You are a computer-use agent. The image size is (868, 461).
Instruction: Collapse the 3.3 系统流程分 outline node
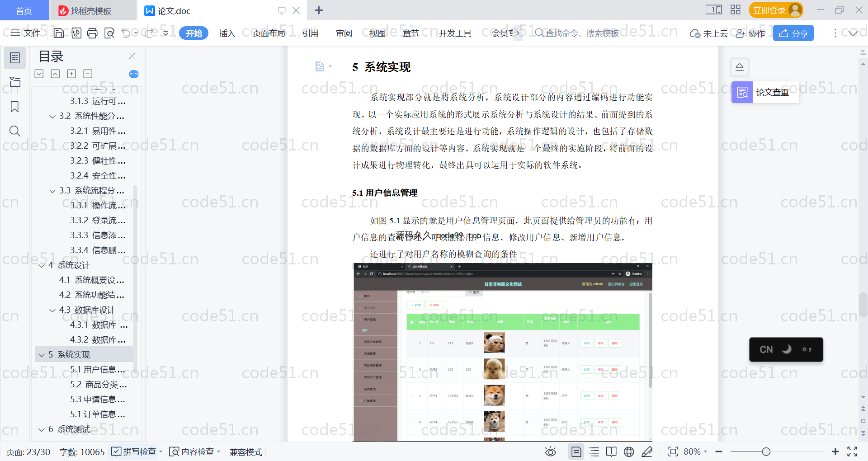[x=52, y=191]
